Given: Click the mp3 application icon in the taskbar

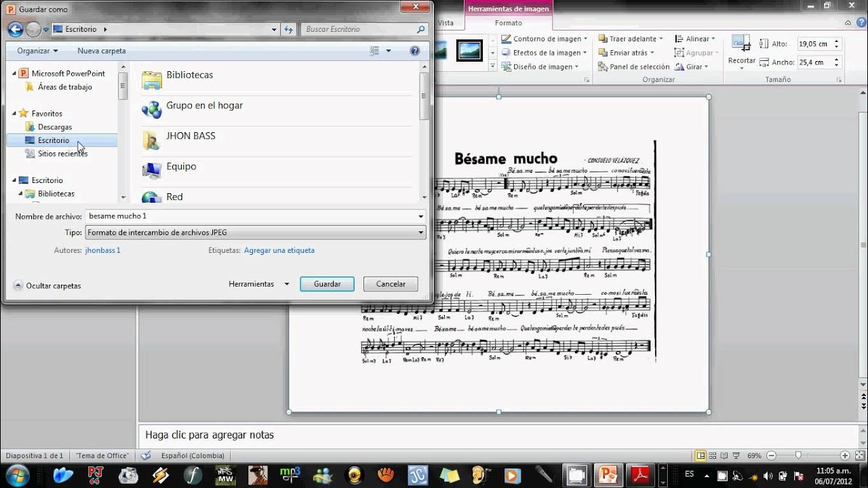Looking at the screenshot, I should click(290, 476).
